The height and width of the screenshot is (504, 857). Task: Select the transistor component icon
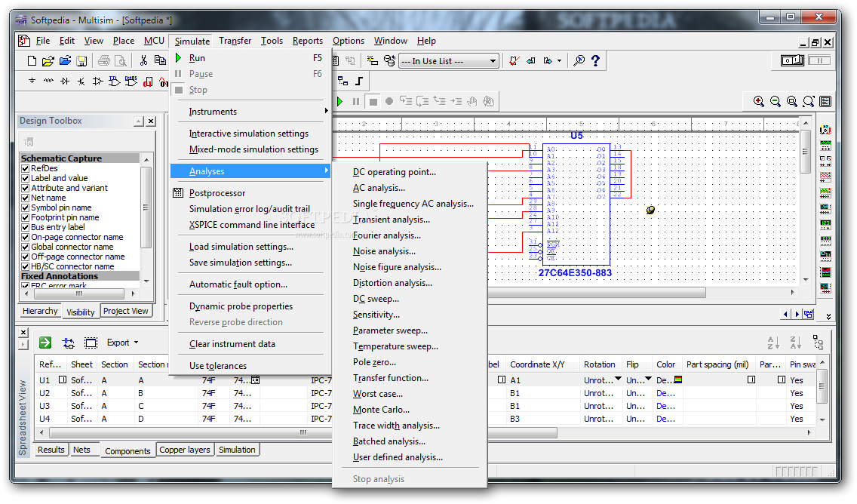[x=81, y=81]
